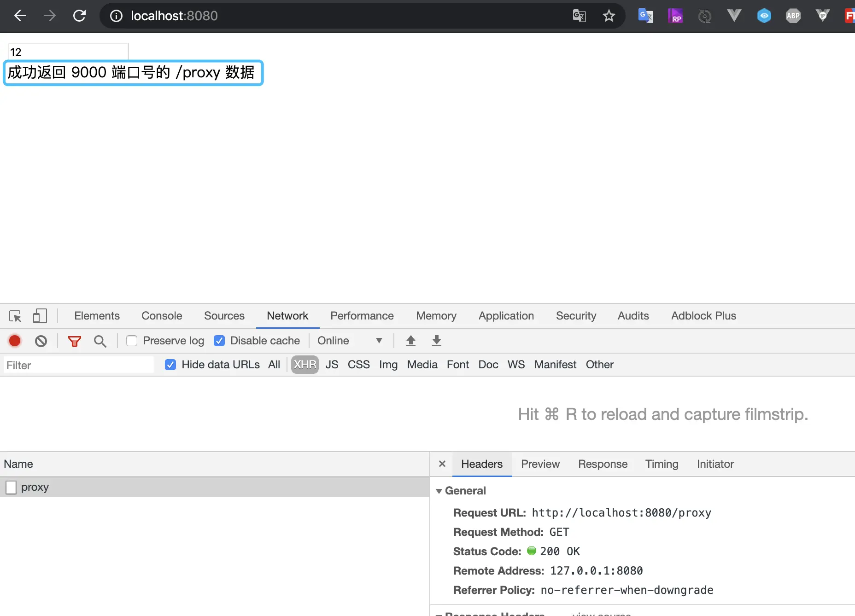Toggle the device toolbar icon

(40, 316)
